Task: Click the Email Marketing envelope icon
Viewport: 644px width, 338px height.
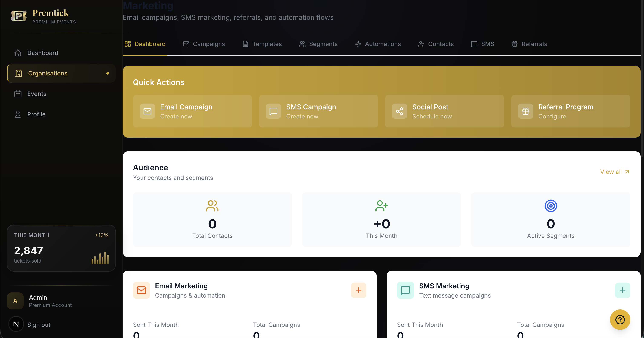Action: point(141,290)
